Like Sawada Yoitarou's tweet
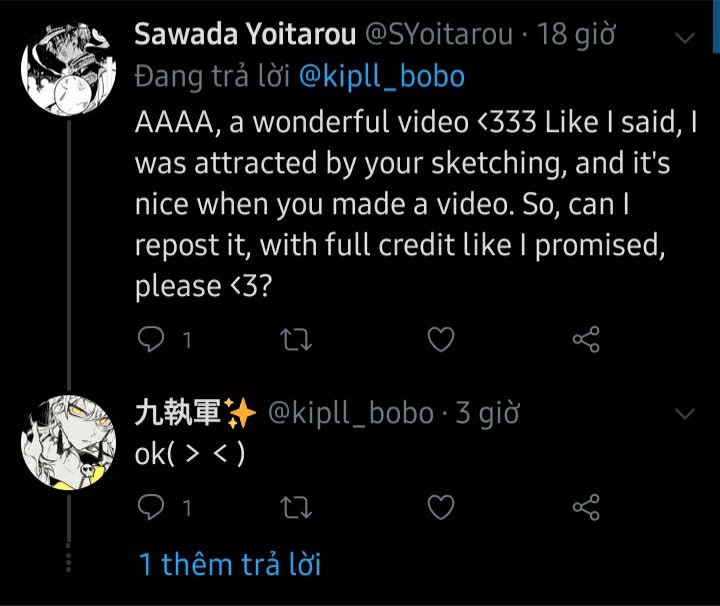The image size is (720, 606). tap(441, 341)
